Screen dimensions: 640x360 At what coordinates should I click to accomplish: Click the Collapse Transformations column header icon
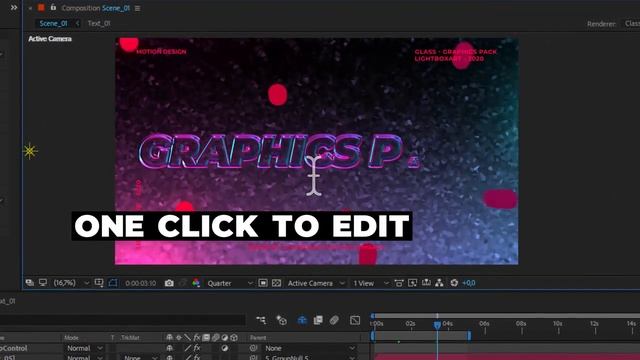[x=179, y=338]
